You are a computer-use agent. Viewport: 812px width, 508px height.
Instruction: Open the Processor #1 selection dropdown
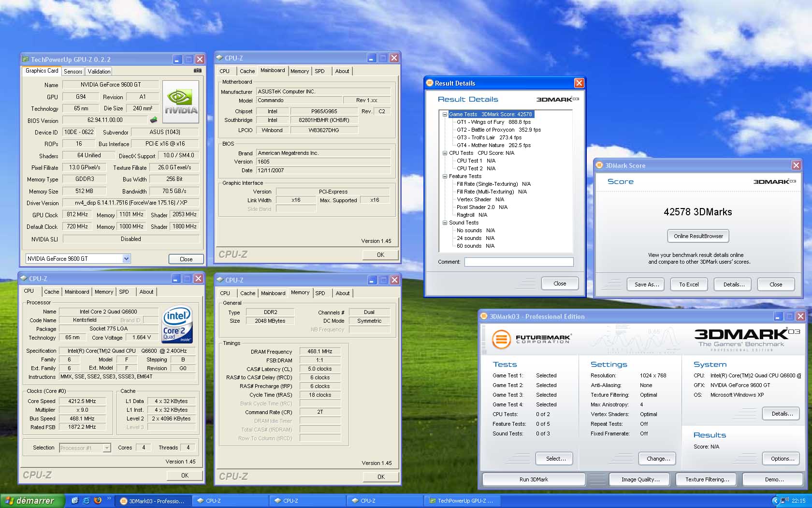coord(107,448)
